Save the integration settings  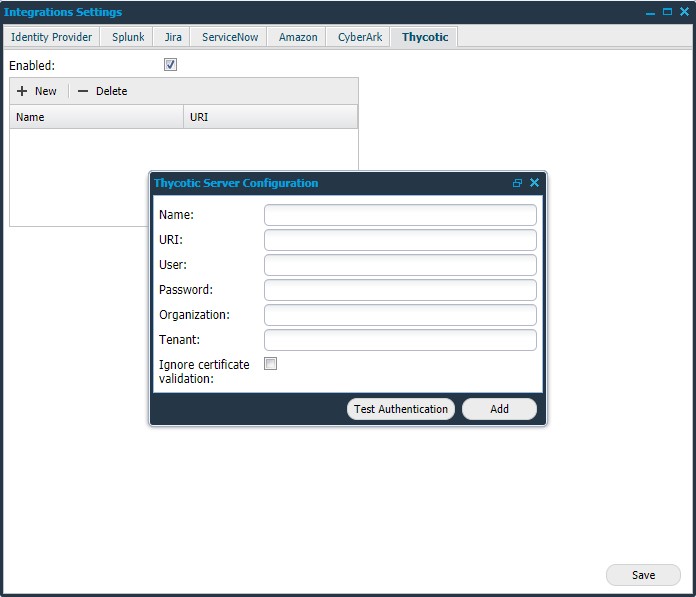pos(643,575)
